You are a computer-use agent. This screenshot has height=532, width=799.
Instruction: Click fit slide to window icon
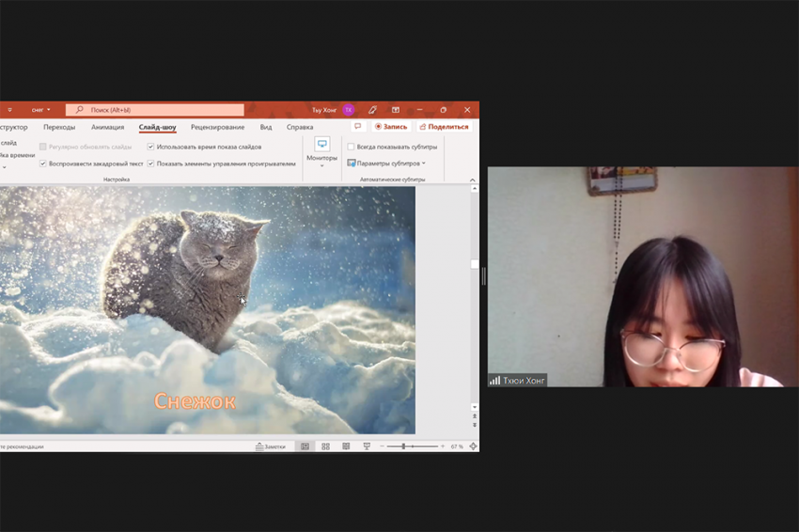pyautogui.click(x=473, y=446)
